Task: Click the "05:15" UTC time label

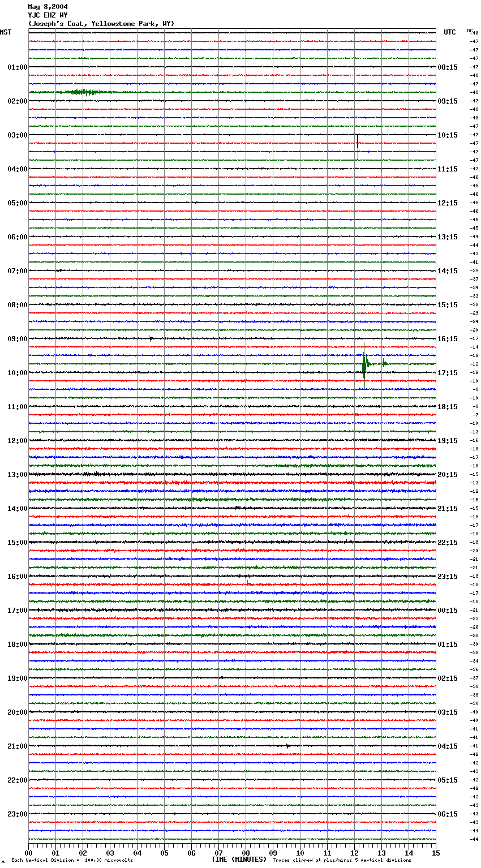Action: pos(448,780)
